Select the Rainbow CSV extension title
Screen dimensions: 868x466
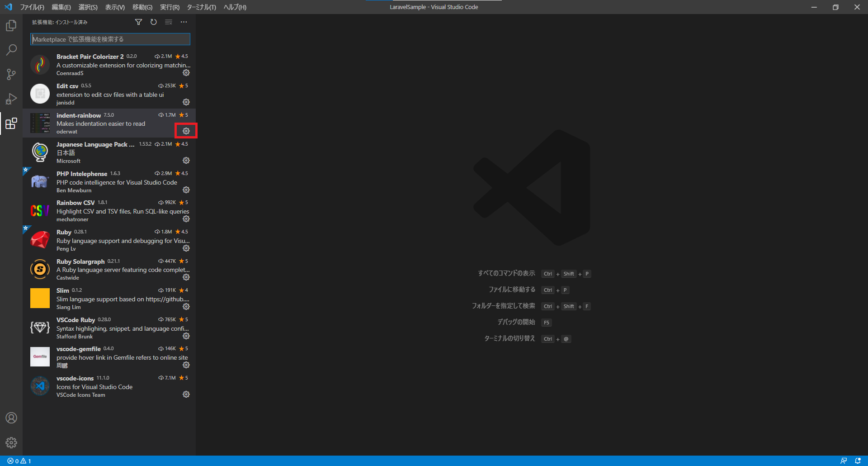tap(75, 203)
